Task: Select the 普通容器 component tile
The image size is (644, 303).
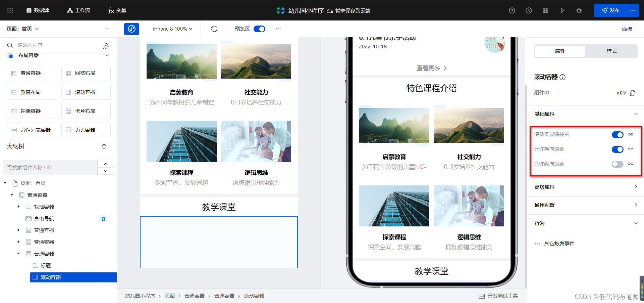Action: click(32, 73)
